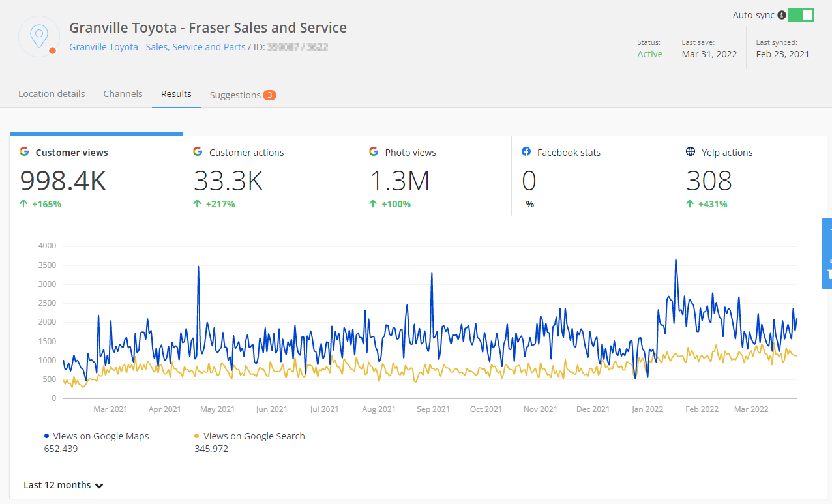Click the 4000 y-axis label
Screen dimensions: 832x504
[48, 246]
